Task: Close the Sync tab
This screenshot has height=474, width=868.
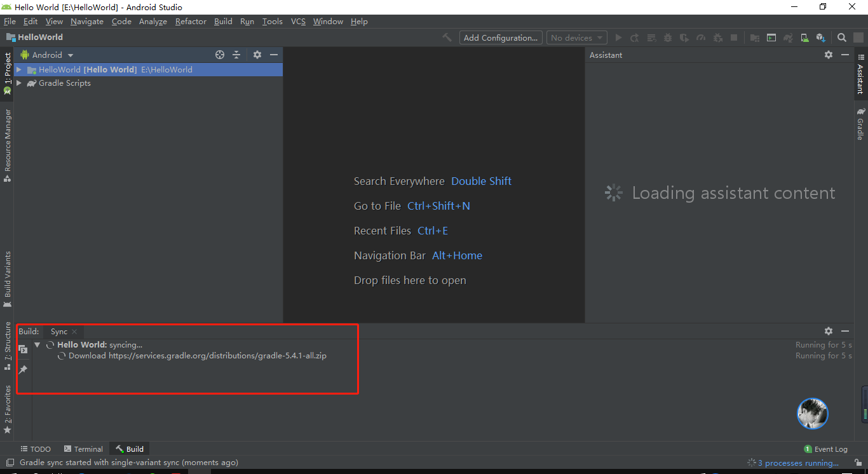Action: coord(74,332)
